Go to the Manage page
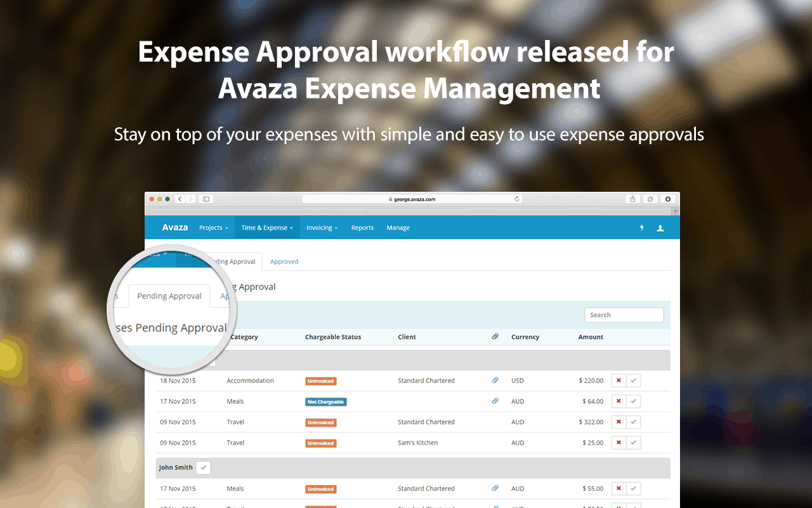The image size is (812, 508). pyautogui.click(x=398, y=228)
